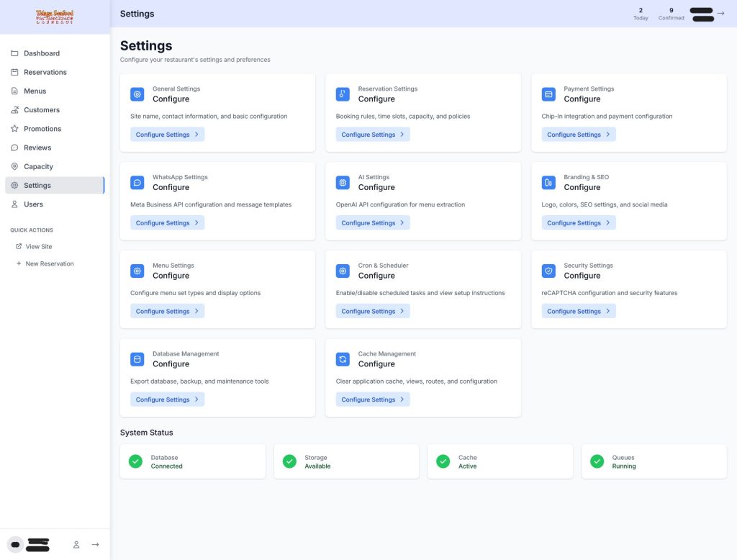Image resolution: width=737 pixels, height=560 pixels.
Task: Click the Cache Management refresh icon
Action: tap(343, 359)
